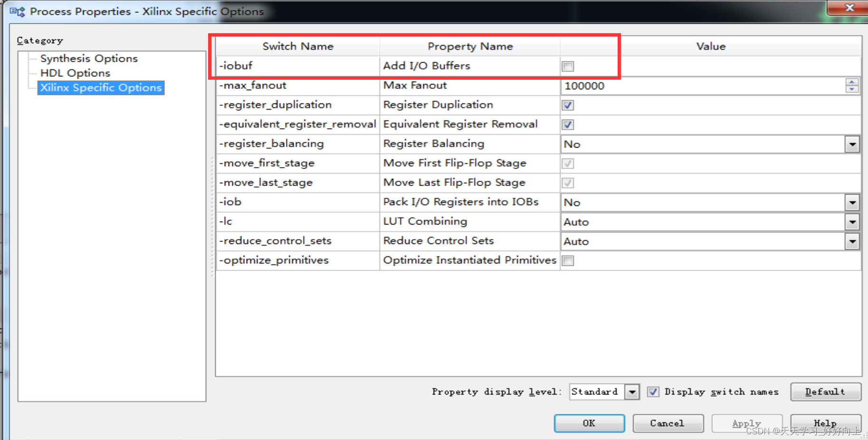The width and height of the screenshot is (868, 440).
Task: Open Pack I/O Registers into IOBs dropdown
Action: (x=852, y=203)
